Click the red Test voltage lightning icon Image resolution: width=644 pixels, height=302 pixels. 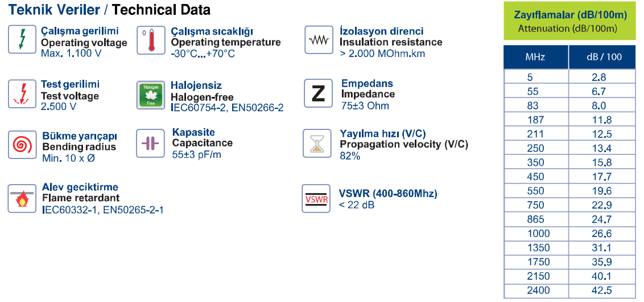22,94
